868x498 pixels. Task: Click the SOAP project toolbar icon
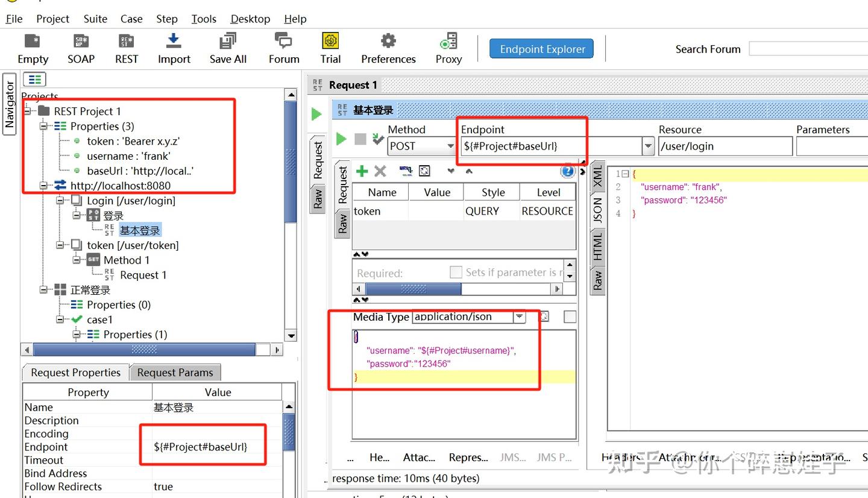81,48
